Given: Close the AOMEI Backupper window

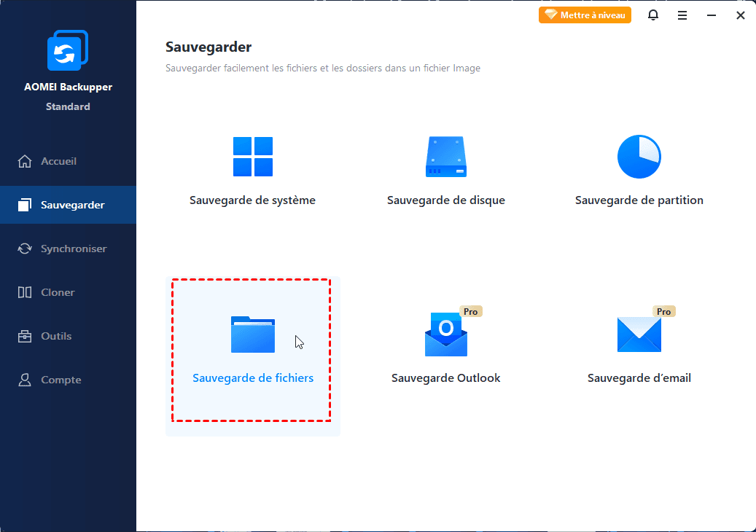Looking at the screenshot, I should [x=741, y=15].
